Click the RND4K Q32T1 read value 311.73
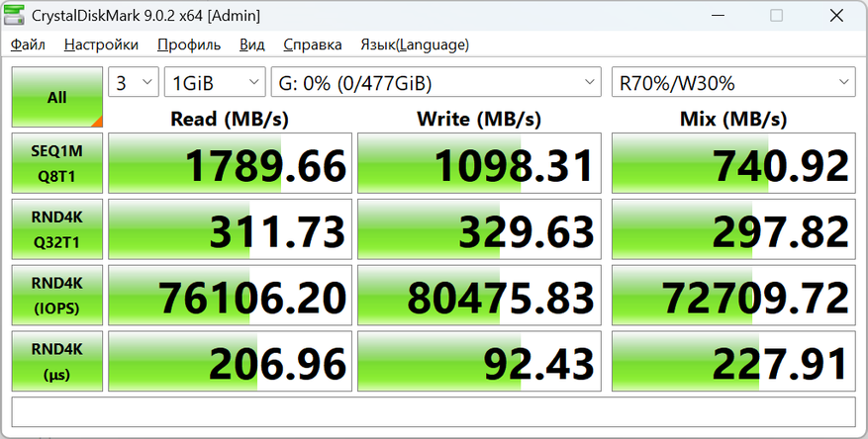 [230, 229]
